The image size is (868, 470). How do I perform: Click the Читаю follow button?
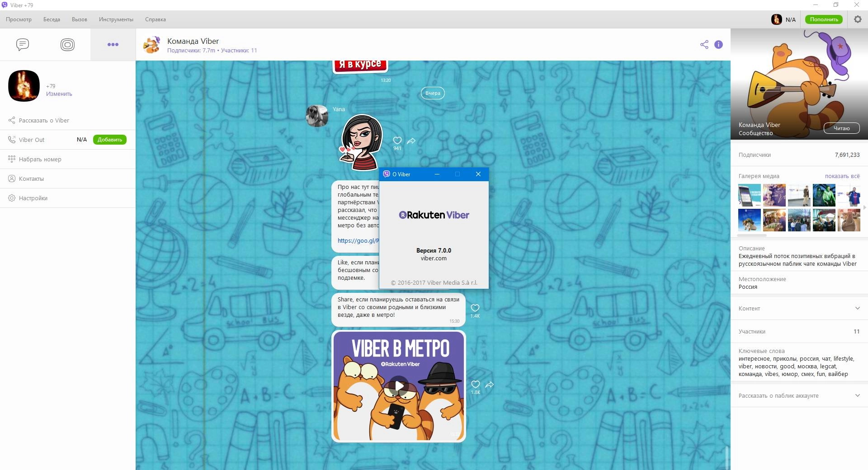point(841,128)
